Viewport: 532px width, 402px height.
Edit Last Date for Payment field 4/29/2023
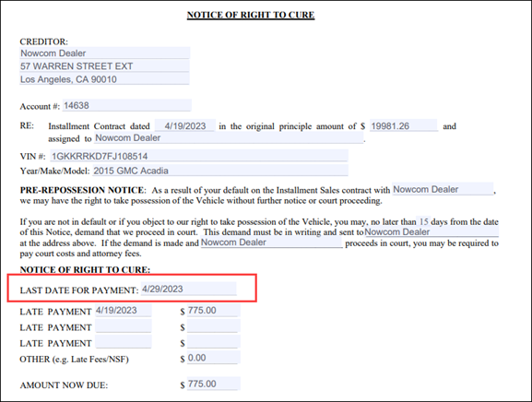pyautogui.click(x=189, y=289)
